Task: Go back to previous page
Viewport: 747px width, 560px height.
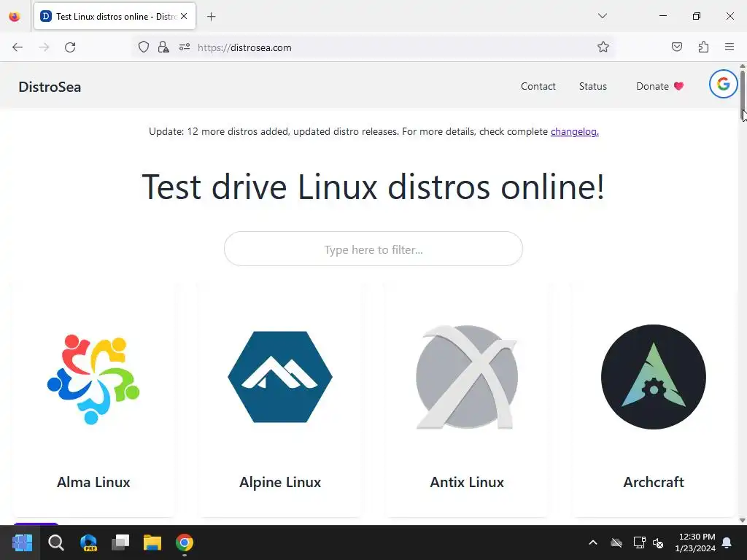Action: pyautogui.click(x=18, y=47)
